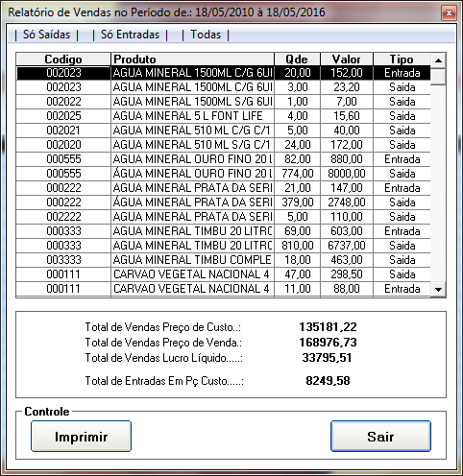The height and width of the screenshot is (476, 463).
Task: Select the Só Saídas filter
Action: 46,35
